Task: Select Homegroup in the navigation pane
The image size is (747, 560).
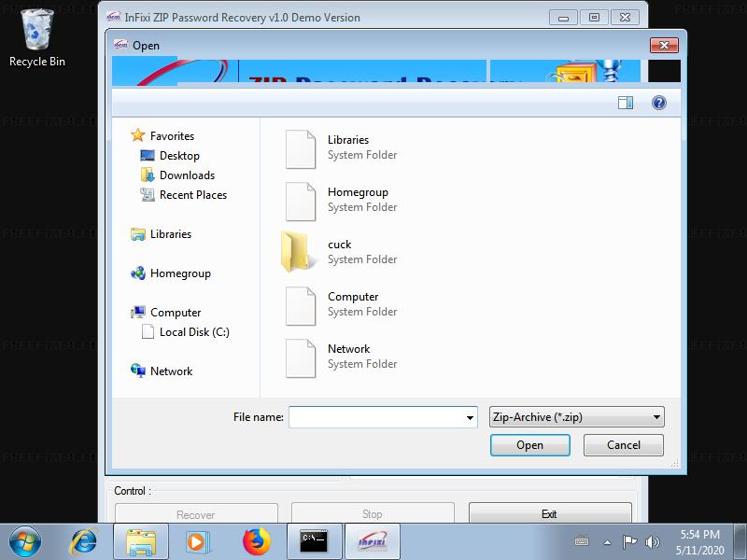Action: (171, 273)
